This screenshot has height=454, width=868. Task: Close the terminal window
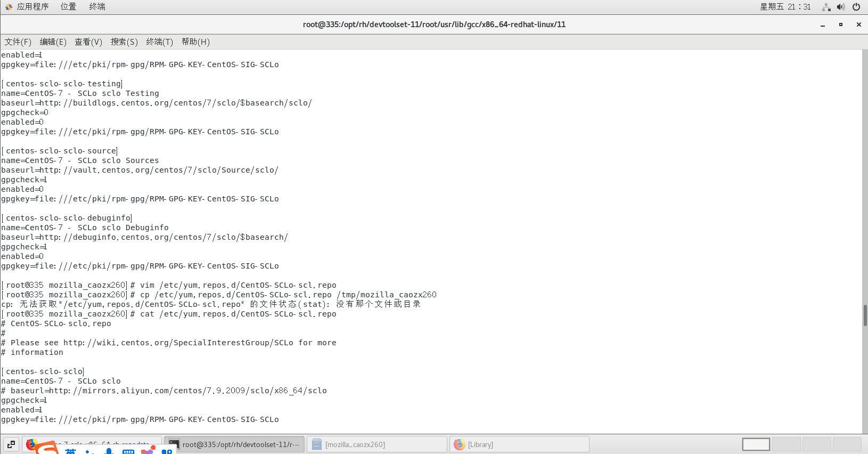pyautogui.click(x=859, y=25)
